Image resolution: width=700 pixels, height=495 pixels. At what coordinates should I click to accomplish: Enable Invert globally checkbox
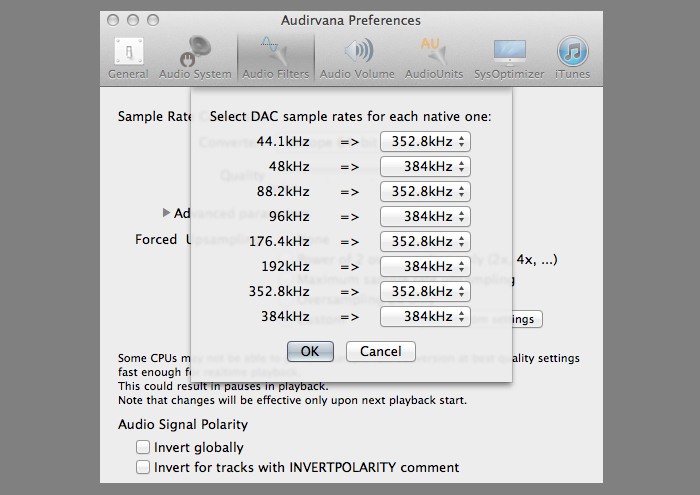click(143, 447)
